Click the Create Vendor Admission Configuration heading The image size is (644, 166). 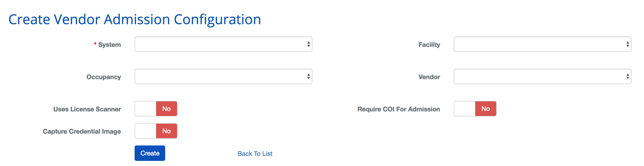pyautogui.click(x=135, y=19)
